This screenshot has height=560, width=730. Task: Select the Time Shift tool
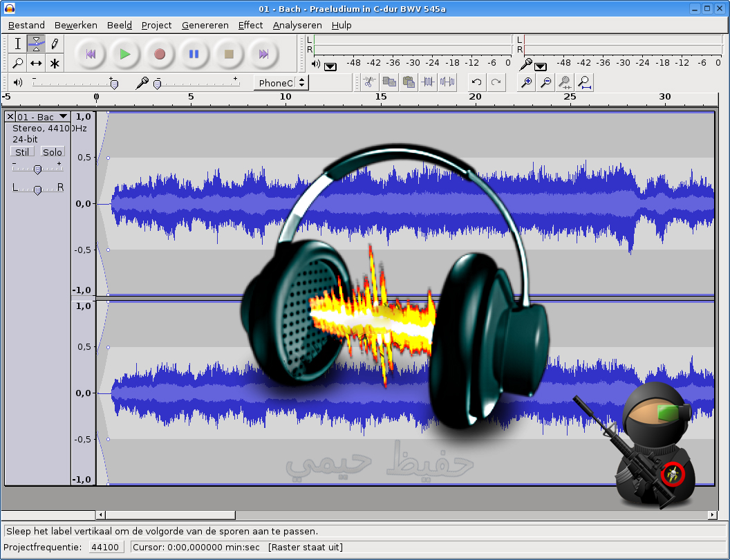(36, 63)
